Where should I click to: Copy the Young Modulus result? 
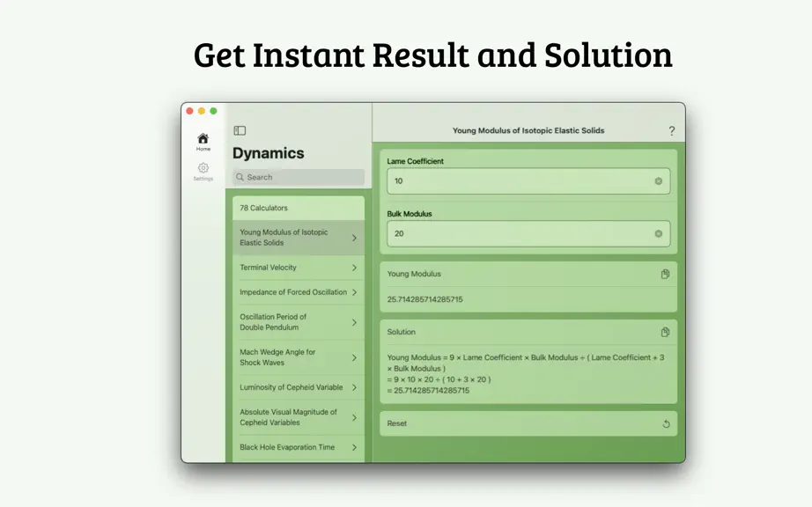(x=666, y=275)
